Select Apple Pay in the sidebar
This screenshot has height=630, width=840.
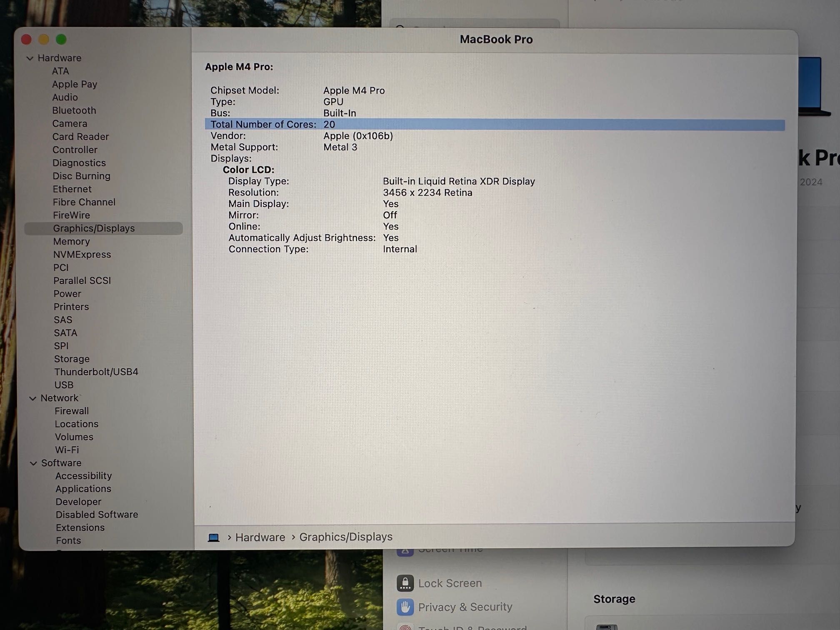pos(75,84)
